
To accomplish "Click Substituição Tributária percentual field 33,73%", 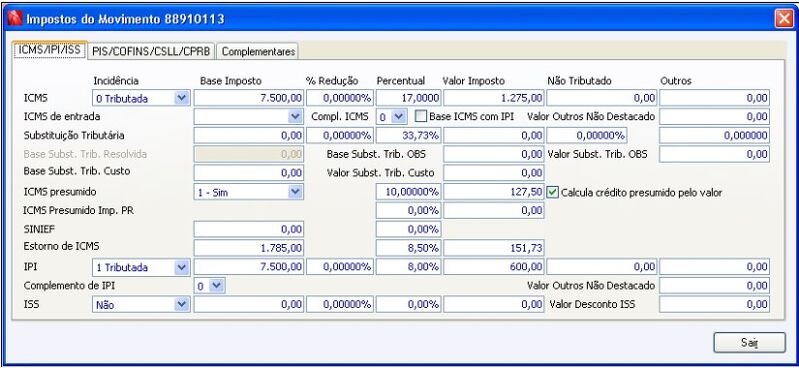I will 409,136.
